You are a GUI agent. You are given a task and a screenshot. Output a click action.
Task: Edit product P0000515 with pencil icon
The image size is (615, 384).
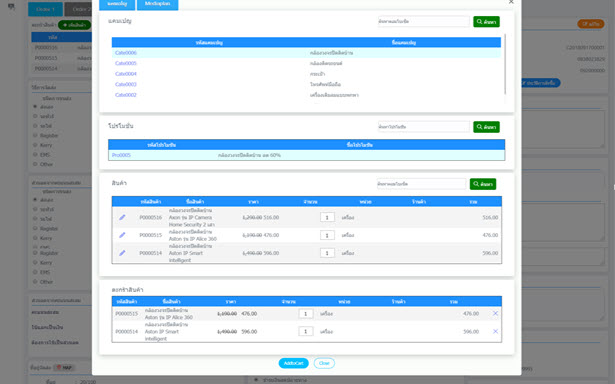coord(122,235)
